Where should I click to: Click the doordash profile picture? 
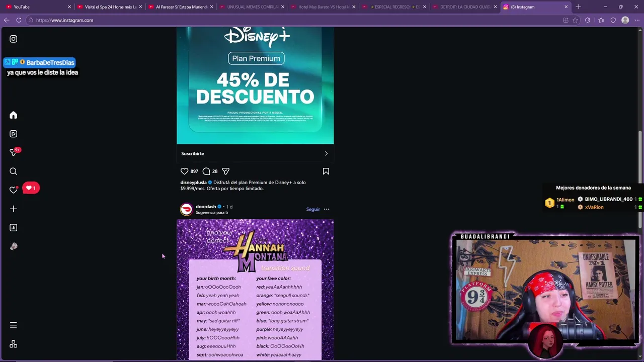pyautogui.click(x=187, y=209)
